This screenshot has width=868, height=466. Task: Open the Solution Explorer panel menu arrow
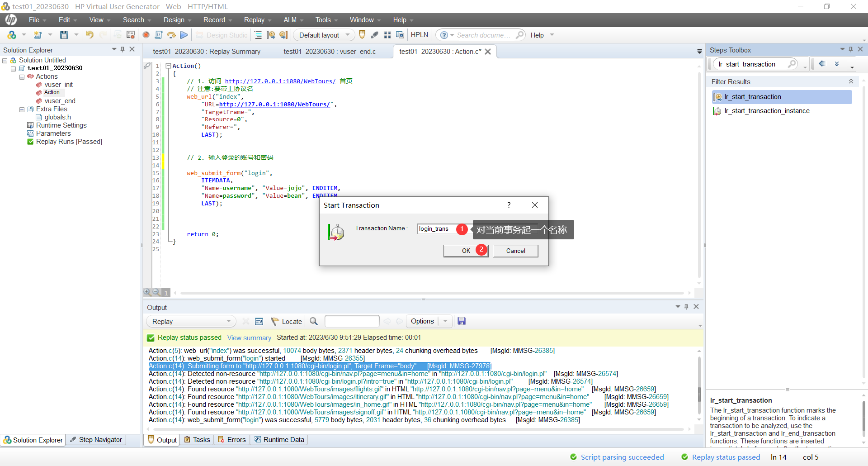114,49
